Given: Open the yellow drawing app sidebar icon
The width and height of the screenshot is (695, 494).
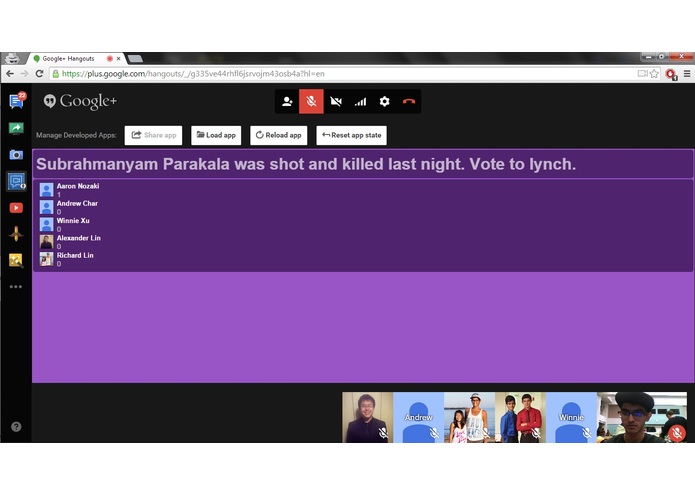Looking at the screenshot, I should coord(16,260).
